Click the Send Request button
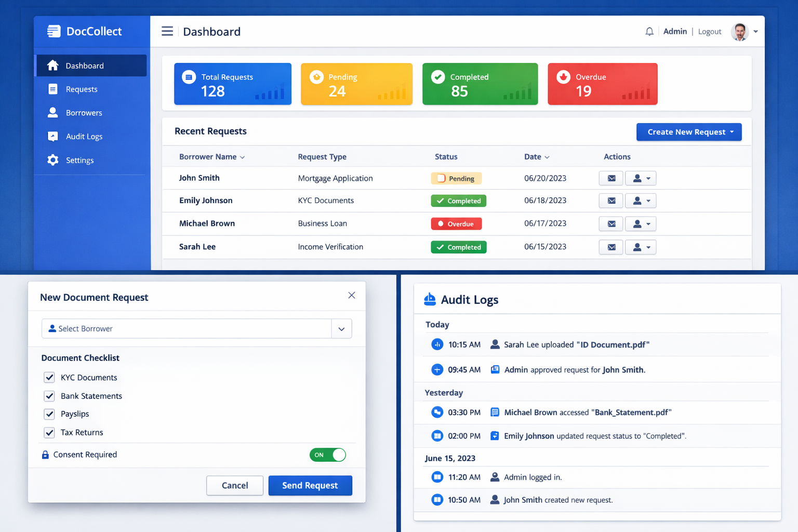798x532 pixels. (310, 485)
